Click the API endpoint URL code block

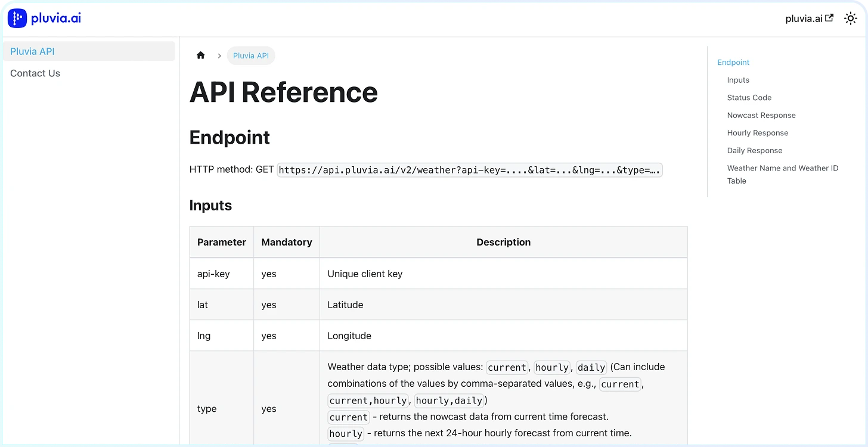469,170
